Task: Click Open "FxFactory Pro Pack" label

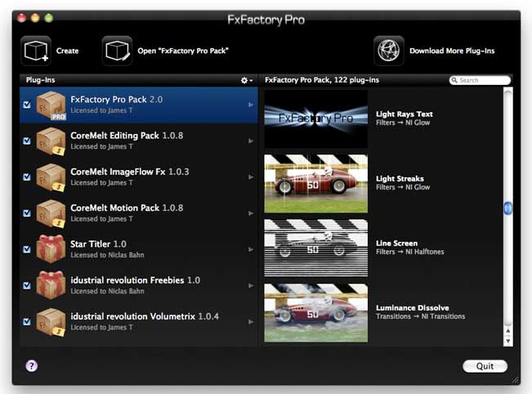Action: [183, 51]
